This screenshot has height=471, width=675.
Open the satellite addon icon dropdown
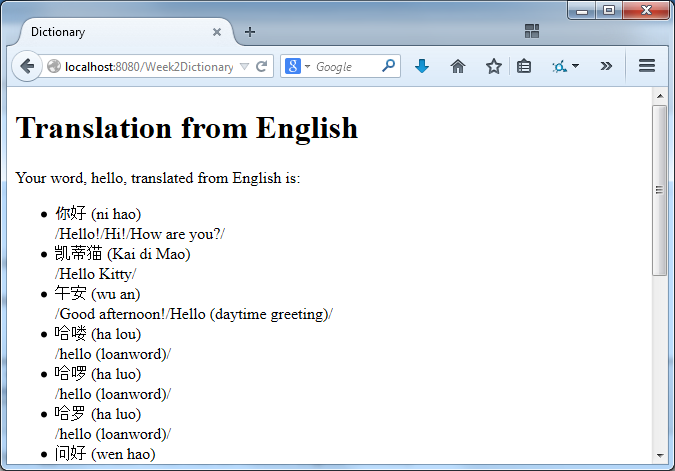(565, 66)
